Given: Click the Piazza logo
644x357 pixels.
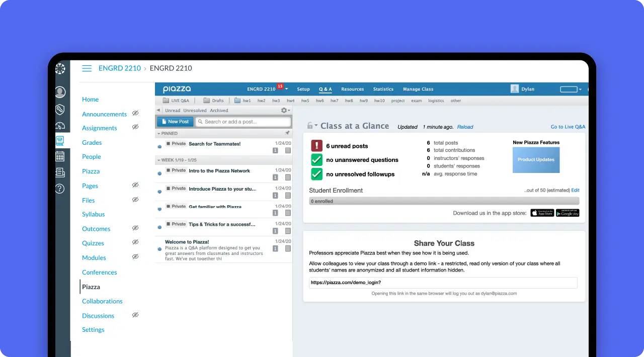Looking at the screenshot, I should (x=177, y=89).
